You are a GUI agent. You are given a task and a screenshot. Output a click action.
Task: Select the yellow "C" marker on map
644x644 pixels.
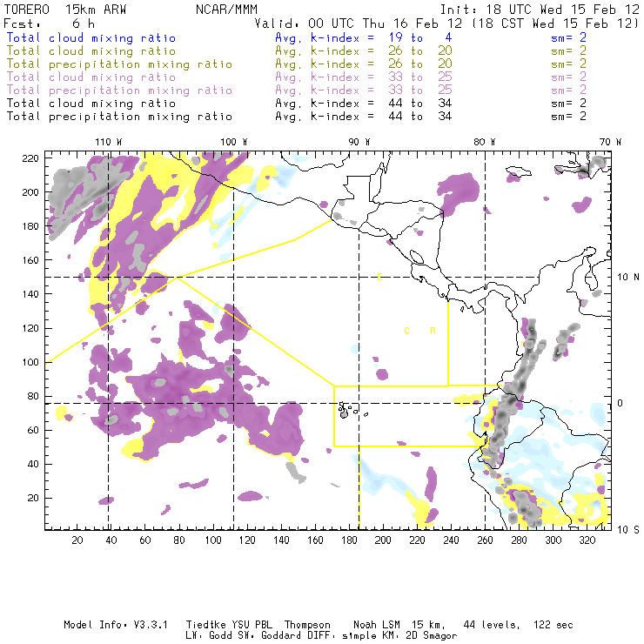(x=406, y=331)
